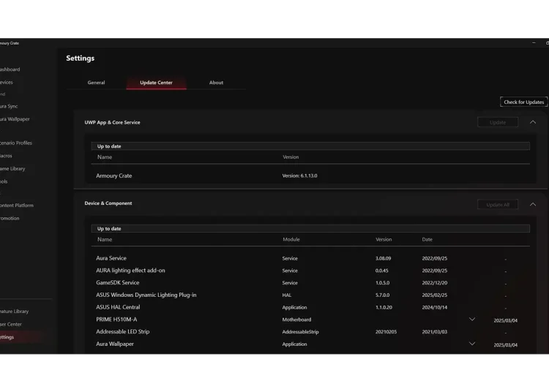Click the Module column header

(291, 240)
